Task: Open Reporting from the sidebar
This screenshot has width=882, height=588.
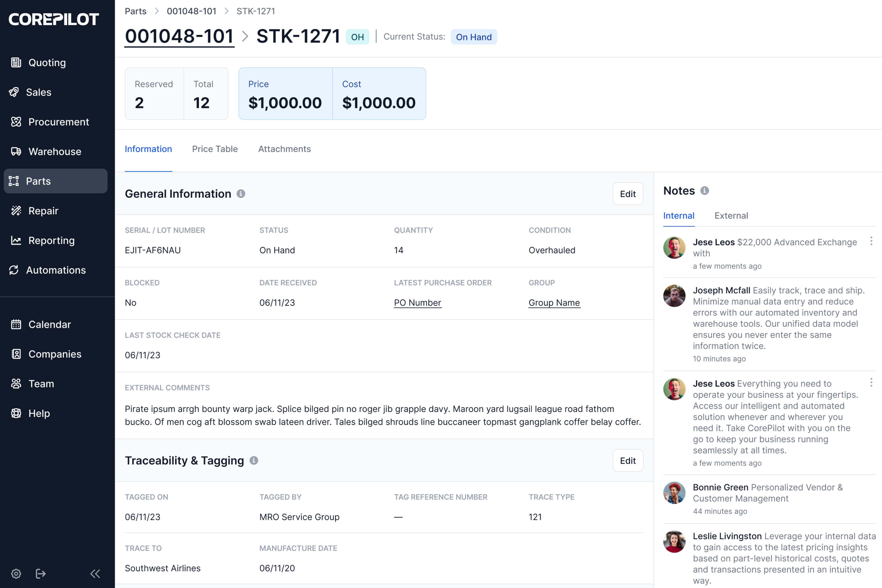Action: click(51, 240)
